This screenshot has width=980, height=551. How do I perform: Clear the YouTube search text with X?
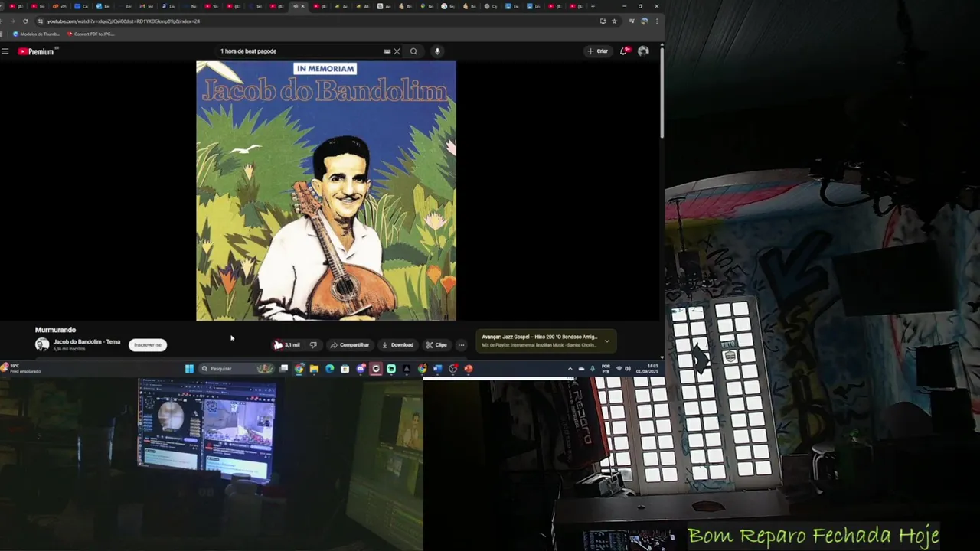coord(397,51)
